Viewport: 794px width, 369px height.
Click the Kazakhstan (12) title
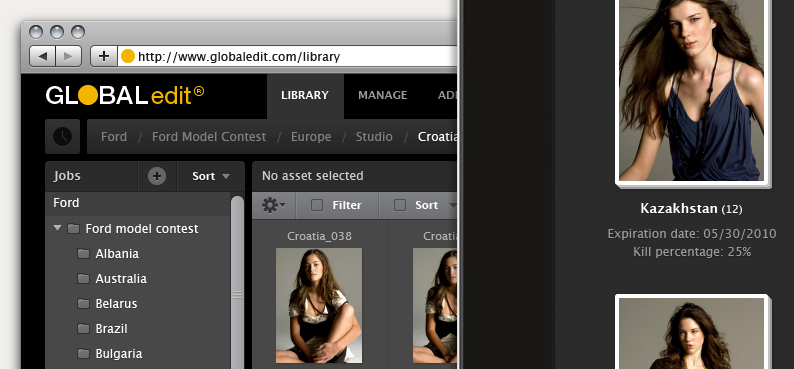691,208
